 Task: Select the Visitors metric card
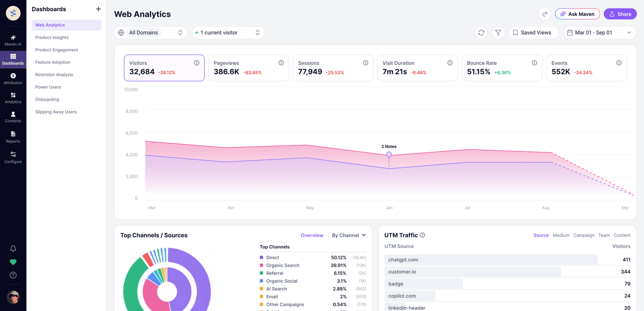point(164,68)
